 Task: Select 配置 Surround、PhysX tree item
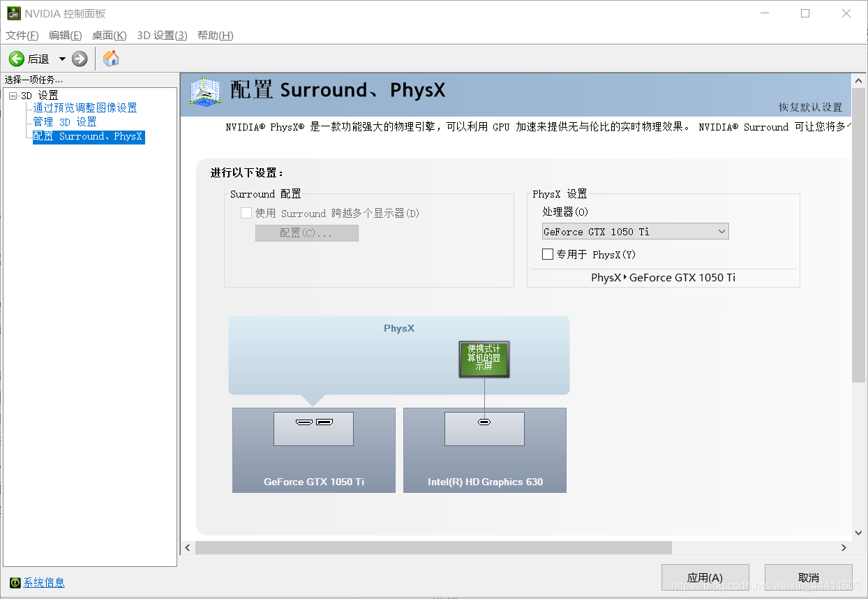[x=89, y=137]
